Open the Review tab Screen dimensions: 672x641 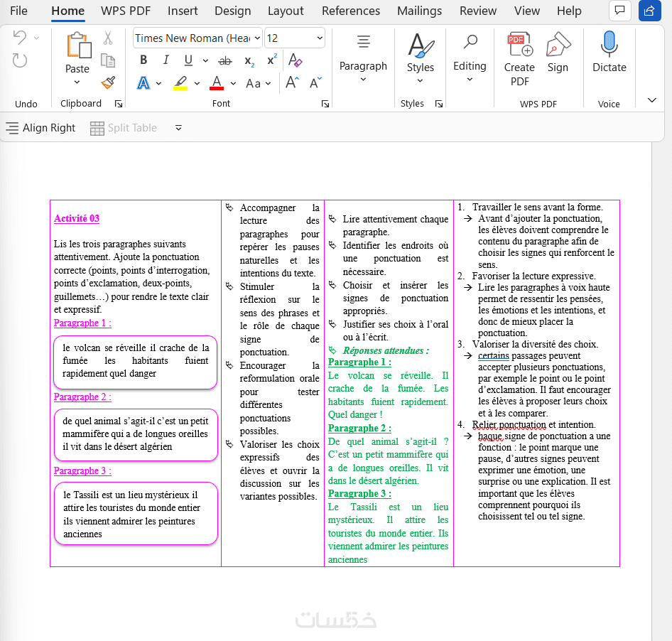478,11
